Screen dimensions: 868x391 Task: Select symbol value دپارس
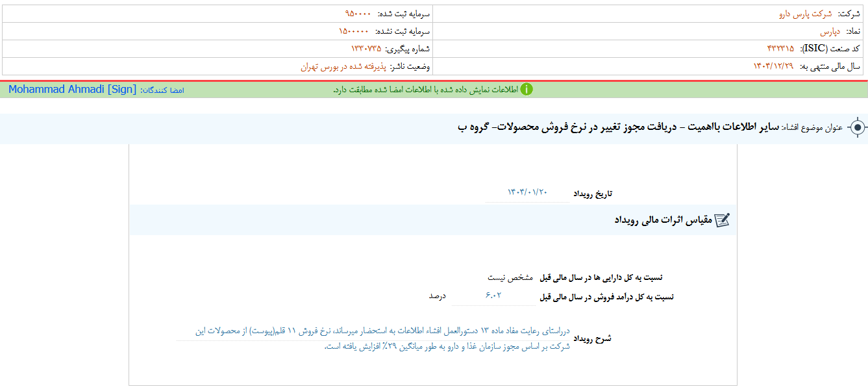click(x=830, y=31)
